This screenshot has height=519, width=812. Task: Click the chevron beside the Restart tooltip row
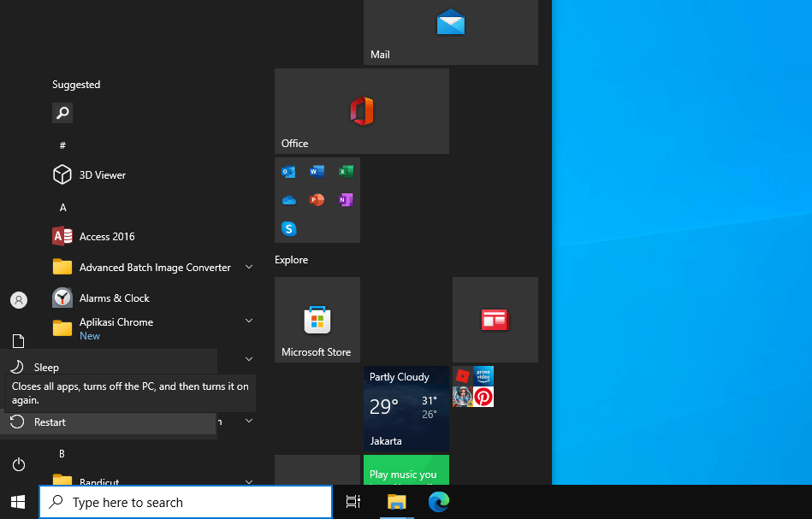pyautogui.click(x=249, y=421)
